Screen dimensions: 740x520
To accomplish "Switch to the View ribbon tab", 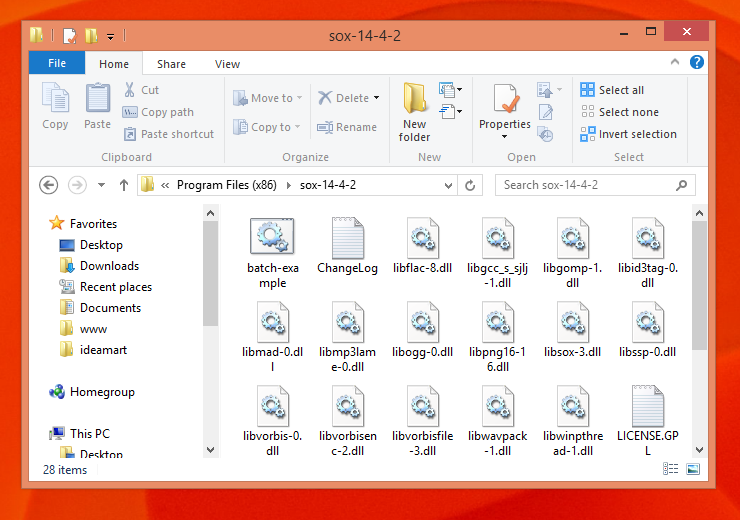I will tap(227, 64).
